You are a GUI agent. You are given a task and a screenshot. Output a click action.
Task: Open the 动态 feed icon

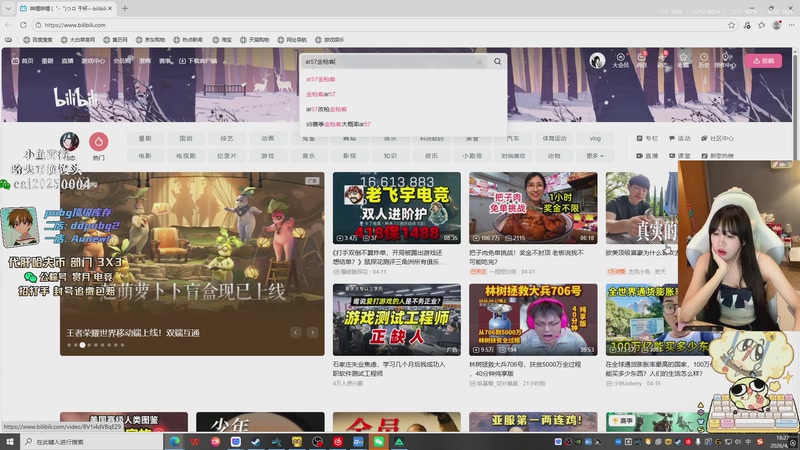[662, 61]
